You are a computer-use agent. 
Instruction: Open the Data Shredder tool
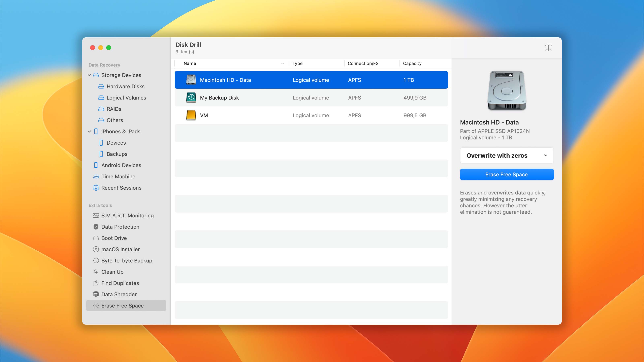click(119, 294)
